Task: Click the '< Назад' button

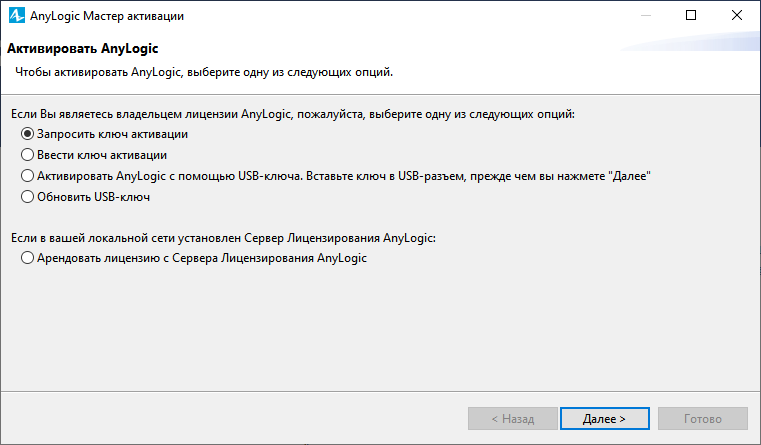Action: pos(513,418)
